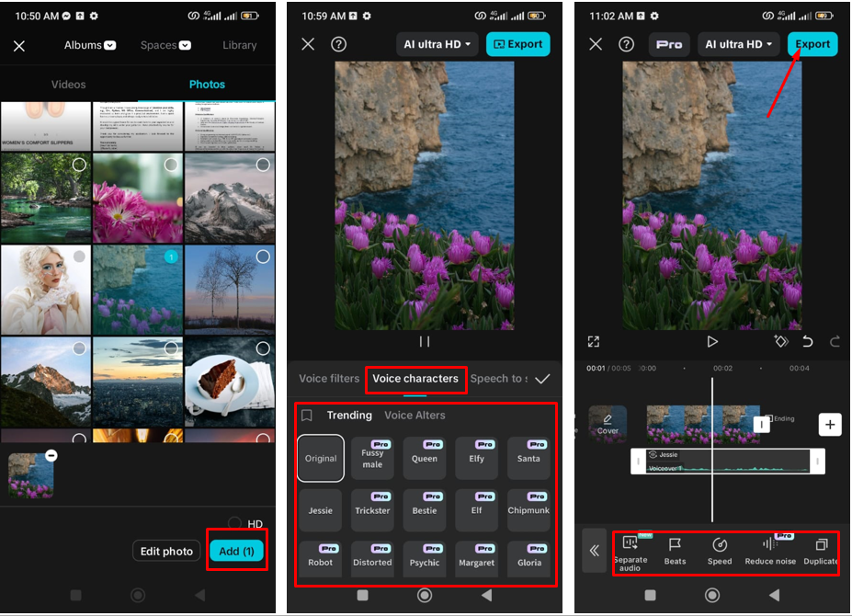Select the snowy mountain photo circle
Image resolution: width=852 pixels, height=616 pixels.
click(263, 165)
